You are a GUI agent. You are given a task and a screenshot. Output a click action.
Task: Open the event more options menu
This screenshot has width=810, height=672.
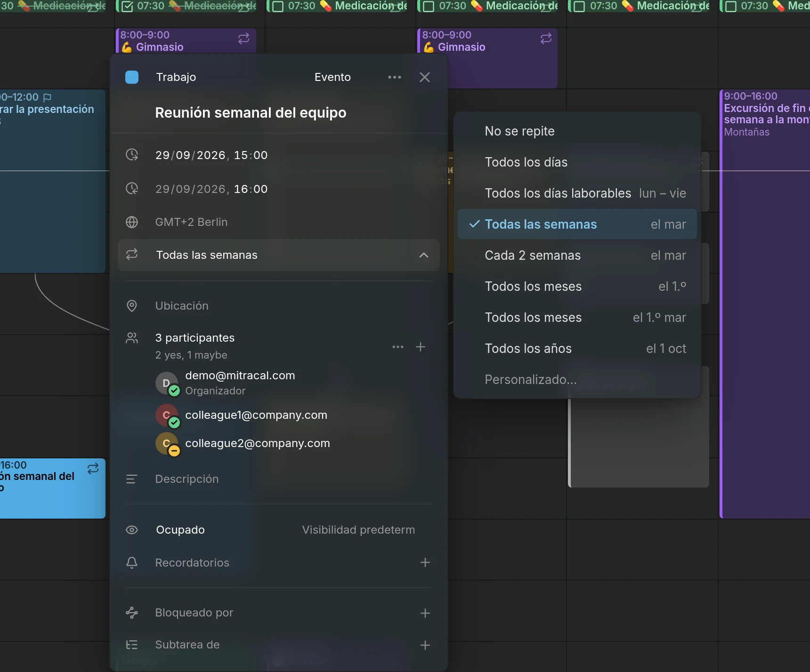coord(395,77)
